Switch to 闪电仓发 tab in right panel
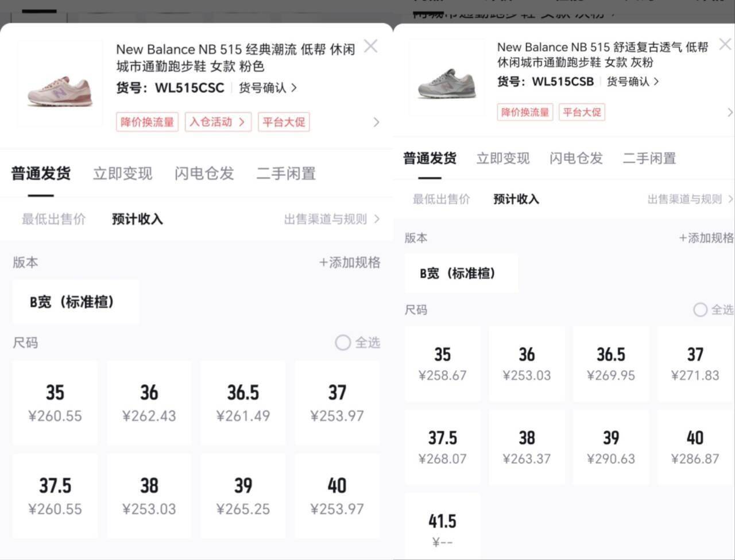Screen dimensions: 735x560 (x=576, y=158)
